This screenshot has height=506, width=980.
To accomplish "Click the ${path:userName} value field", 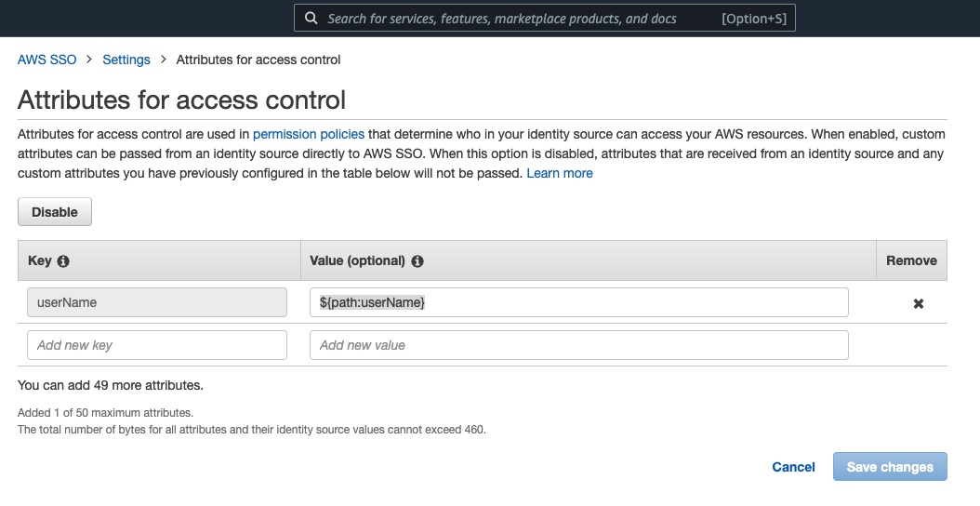I will tap(578, 302).
